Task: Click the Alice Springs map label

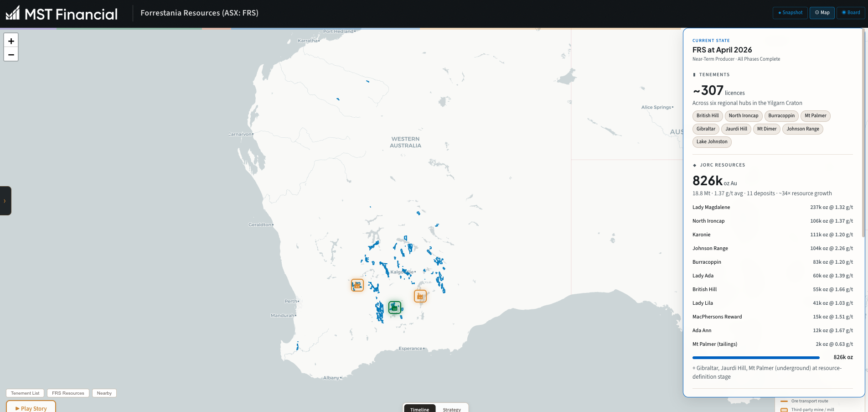Action: pos(656,107)
